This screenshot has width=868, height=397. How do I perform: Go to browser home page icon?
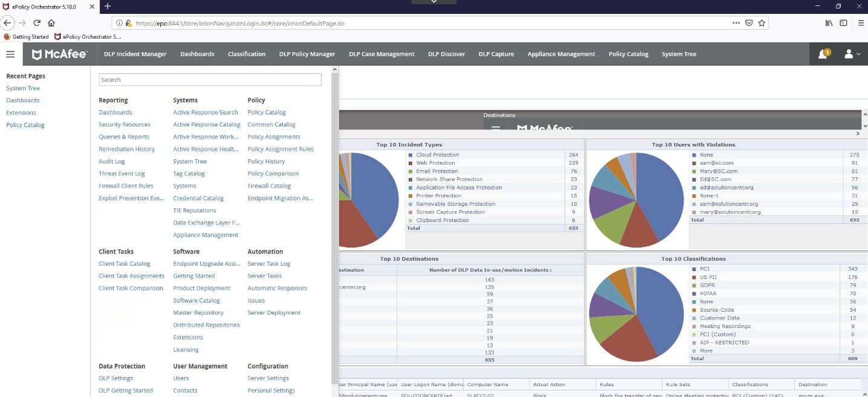tap(51, 23)
